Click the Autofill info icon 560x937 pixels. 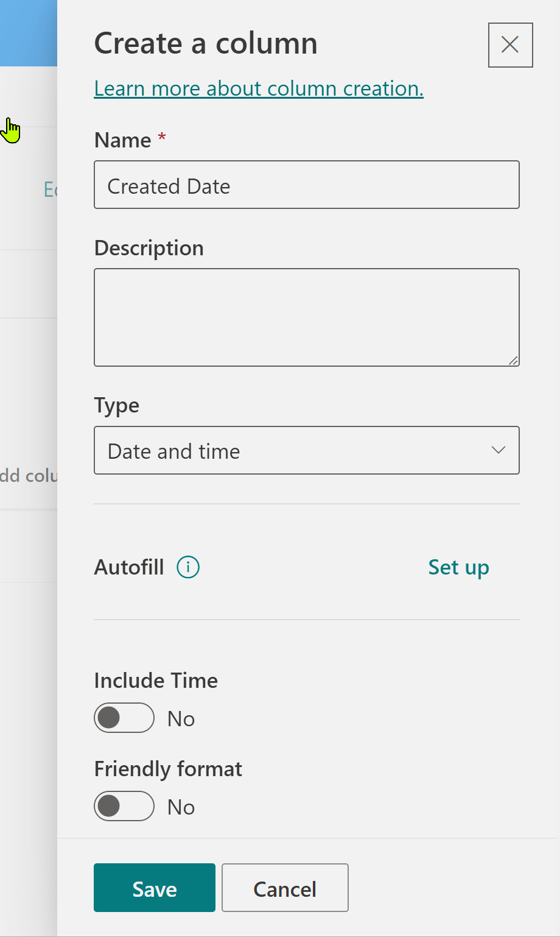[x=188, y=567]
